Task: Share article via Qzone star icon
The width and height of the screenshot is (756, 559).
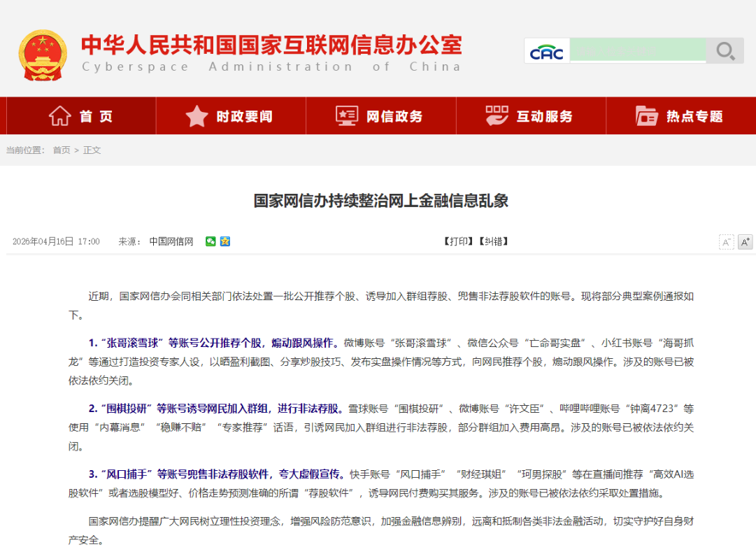Action: [224, 241]
